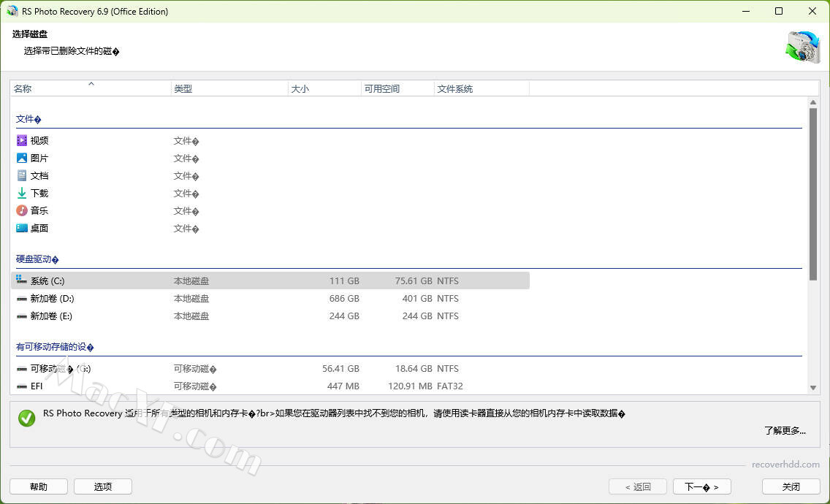
Task: Click the RS Photo Recovery title bar icon
Action: [x=12, y=11]
